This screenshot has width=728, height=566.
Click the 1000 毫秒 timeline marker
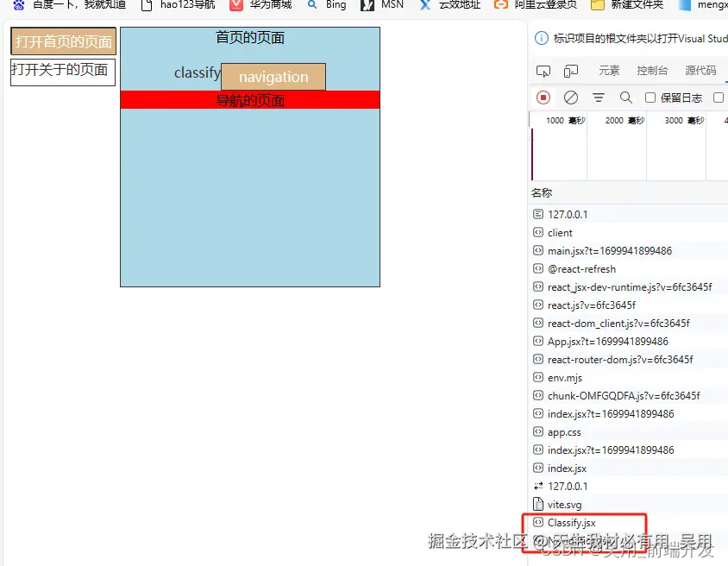(566, 121)
